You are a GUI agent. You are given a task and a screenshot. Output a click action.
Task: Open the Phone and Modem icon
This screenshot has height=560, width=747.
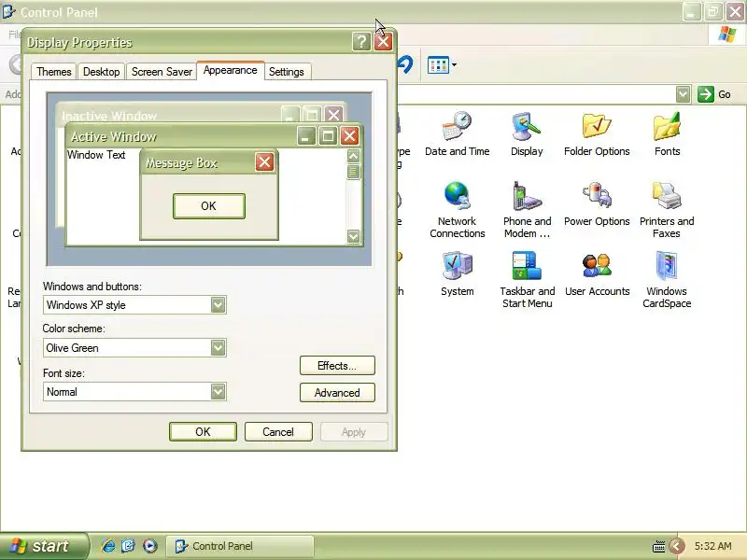click(x=527, y=210)
